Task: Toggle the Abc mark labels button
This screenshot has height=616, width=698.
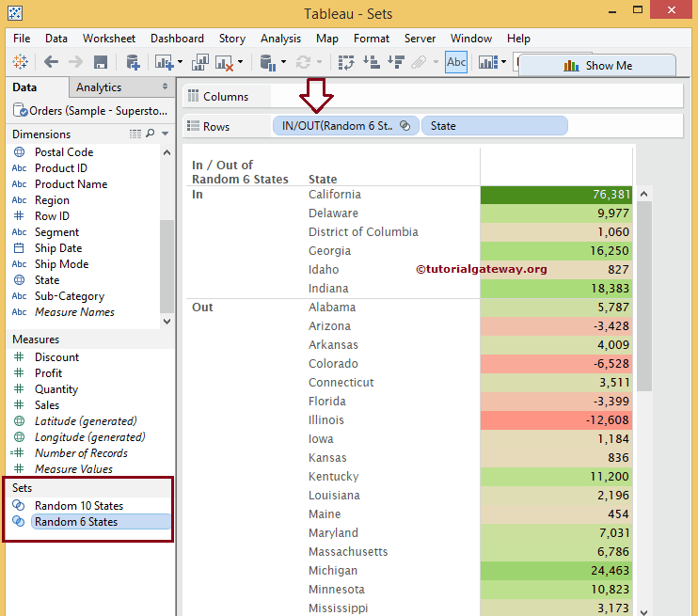Action: click(x=456, y=63)
